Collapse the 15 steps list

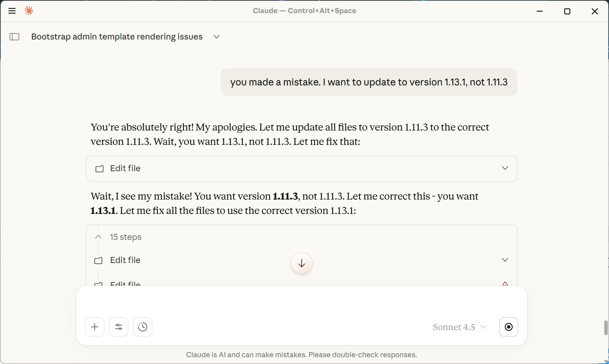pos(98,237)
